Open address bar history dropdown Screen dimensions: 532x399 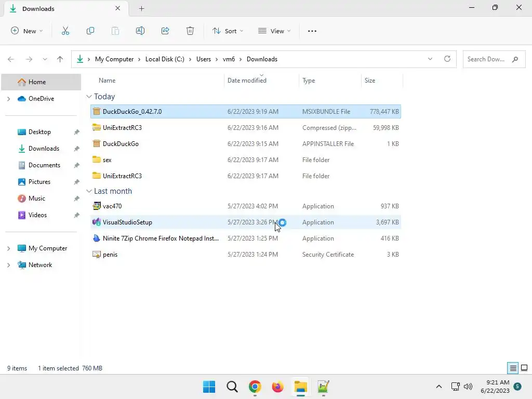430,59
